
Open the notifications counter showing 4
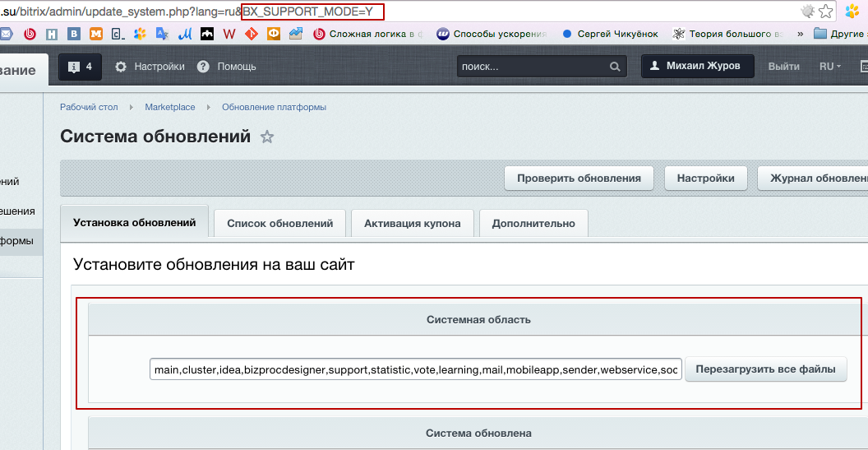click(x=81, y=67)
